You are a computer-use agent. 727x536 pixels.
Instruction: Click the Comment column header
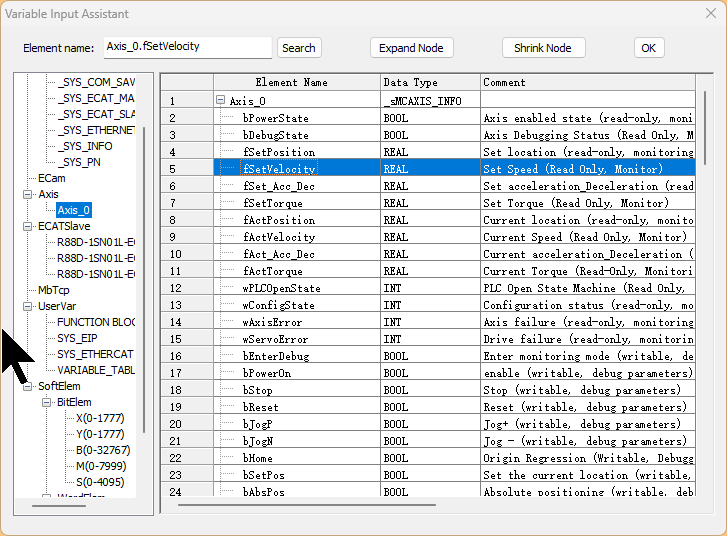588,83
